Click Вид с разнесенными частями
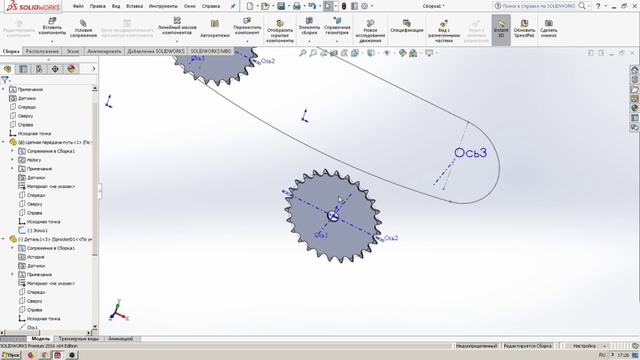Viewport: 640px width, 360px height. coord(444,31)
